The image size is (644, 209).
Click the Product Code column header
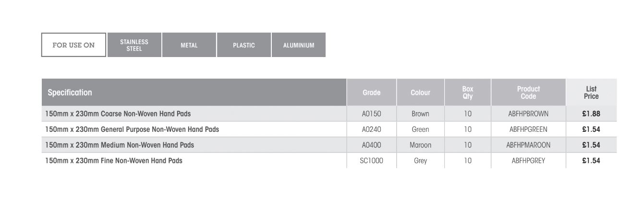coord(528,92)
